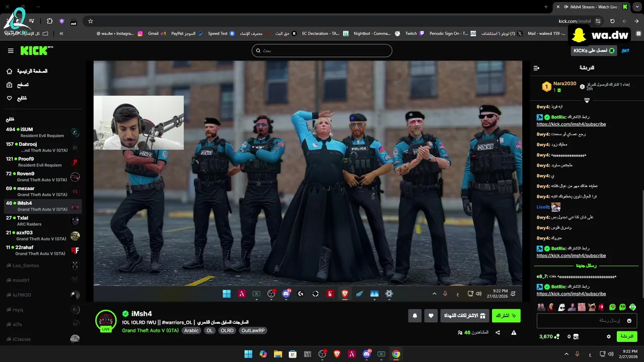Collapse the chat panel icon
Image resolution: width=644 pixels, height=362 pixels.
pyautogui.click(x=536, y=68)
